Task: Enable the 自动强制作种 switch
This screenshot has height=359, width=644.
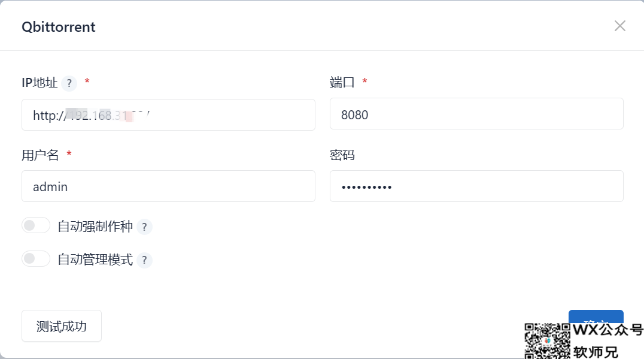Action: coord(36,226)
